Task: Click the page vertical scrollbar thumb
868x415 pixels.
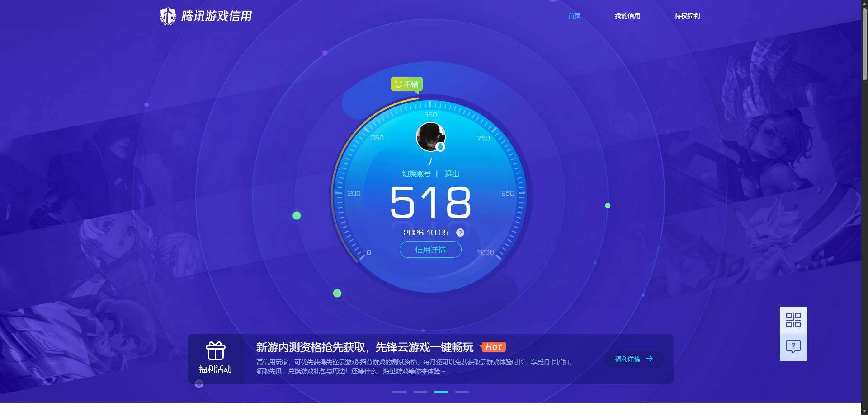Action: click(864, 44)
